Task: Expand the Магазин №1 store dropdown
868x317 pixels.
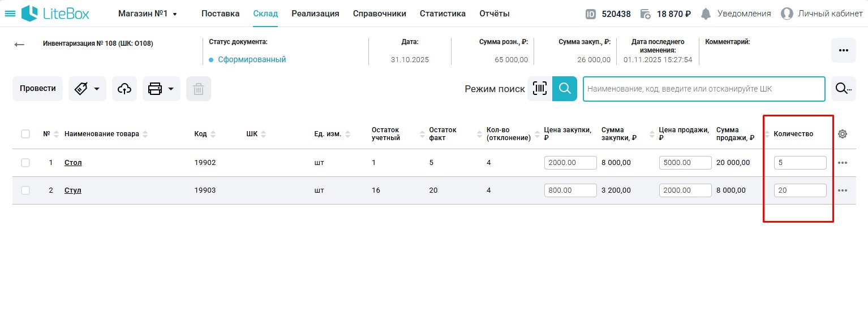Action: 148,14
